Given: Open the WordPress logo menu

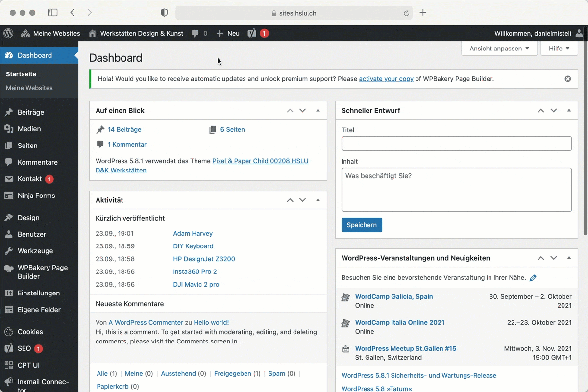Looking at the screenshot, I should pos(8,33).
